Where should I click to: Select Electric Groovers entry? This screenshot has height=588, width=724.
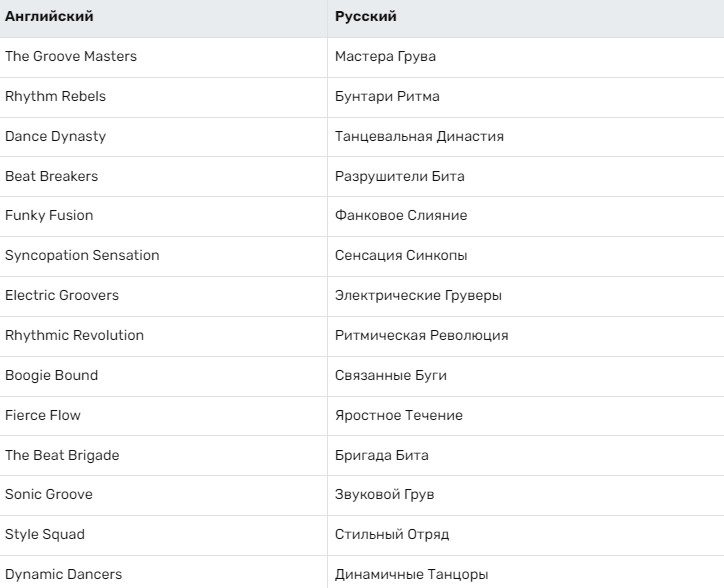coord(62,295)
